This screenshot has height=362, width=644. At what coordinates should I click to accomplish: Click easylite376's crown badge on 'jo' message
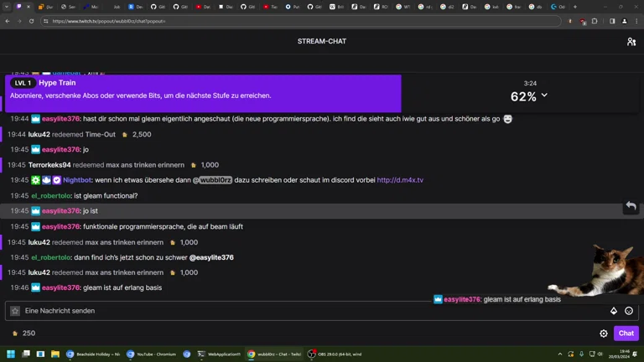click(36, 149)
